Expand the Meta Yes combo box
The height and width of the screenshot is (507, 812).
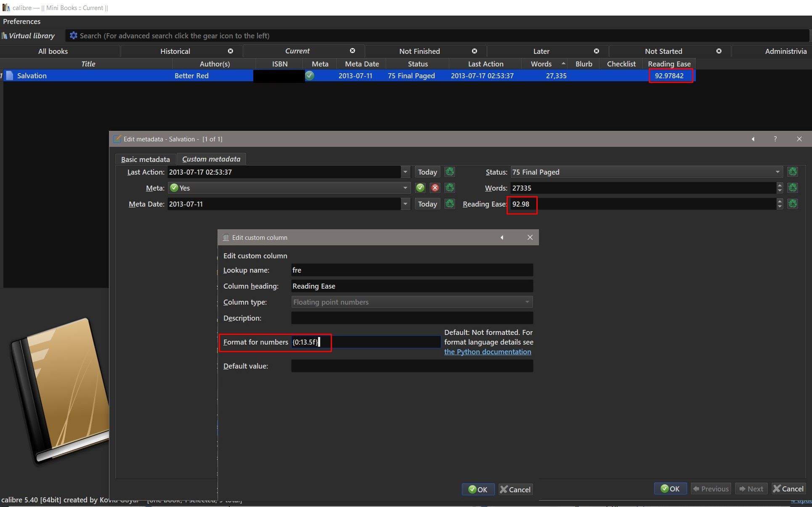click(x=405, y=188)
